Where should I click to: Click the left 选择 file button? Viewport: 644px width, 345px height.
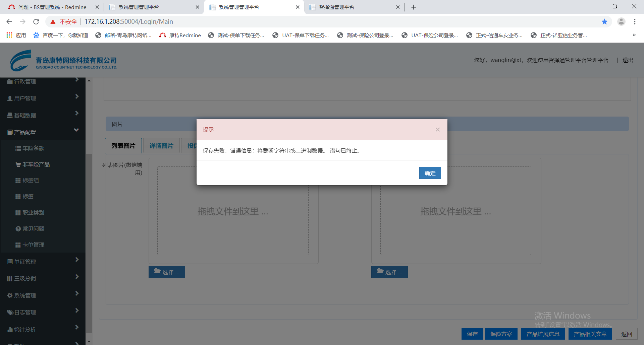(167, 272)
